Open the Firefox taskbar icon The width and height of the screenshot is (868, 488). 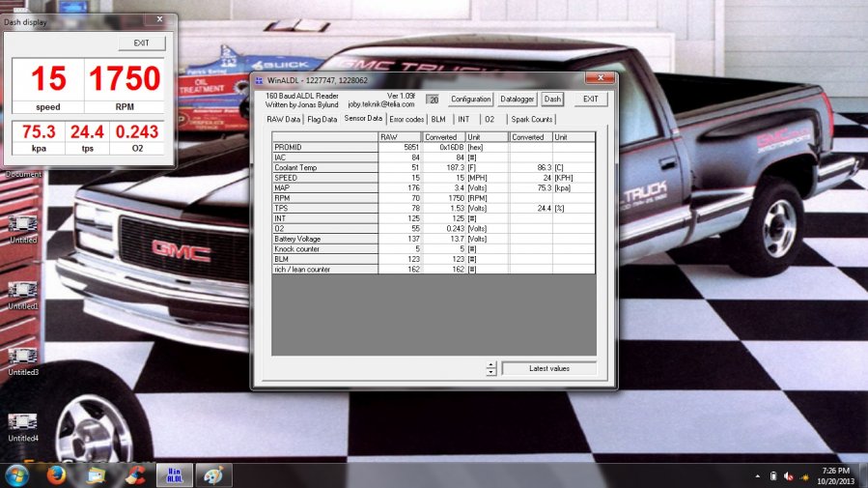[x=56, y=475]
